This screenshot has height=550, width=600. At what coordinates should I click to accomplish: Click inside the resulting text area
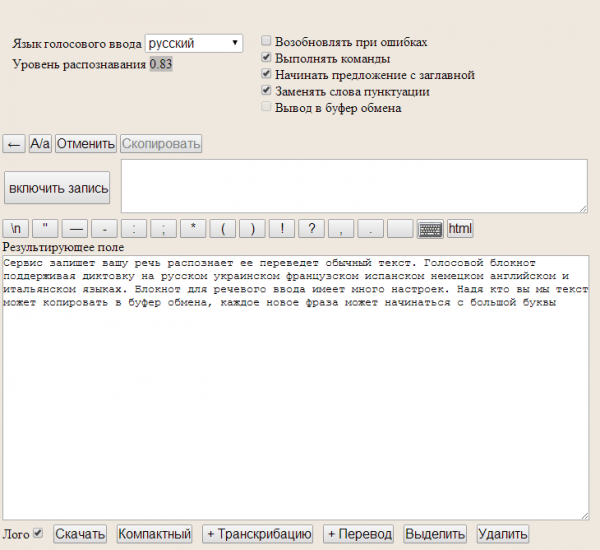pyautogui.click(x=295, y=400)
